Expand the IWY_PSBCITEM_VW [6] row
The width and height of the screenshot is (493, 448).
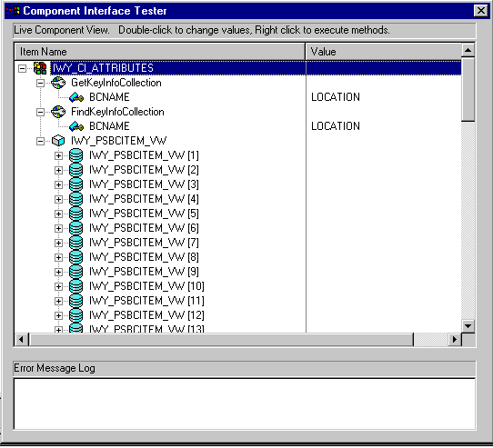(58, 228)
